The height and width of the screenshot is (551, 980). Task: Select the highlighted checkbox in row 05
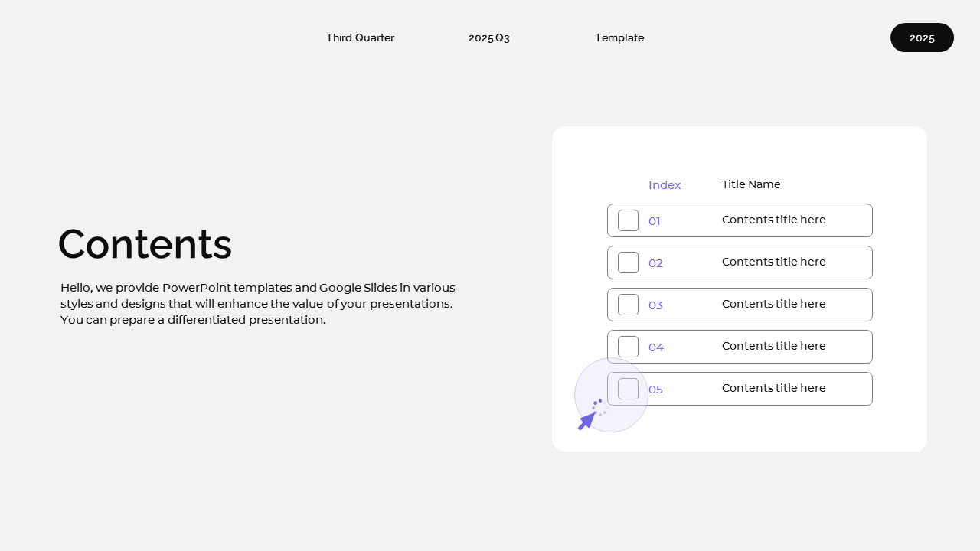coord(628,389)
